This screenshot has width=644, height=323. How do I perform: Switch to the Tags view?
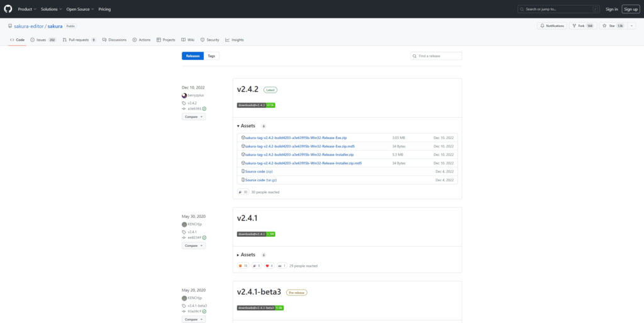pyautogui.click(x=211, y=56)
